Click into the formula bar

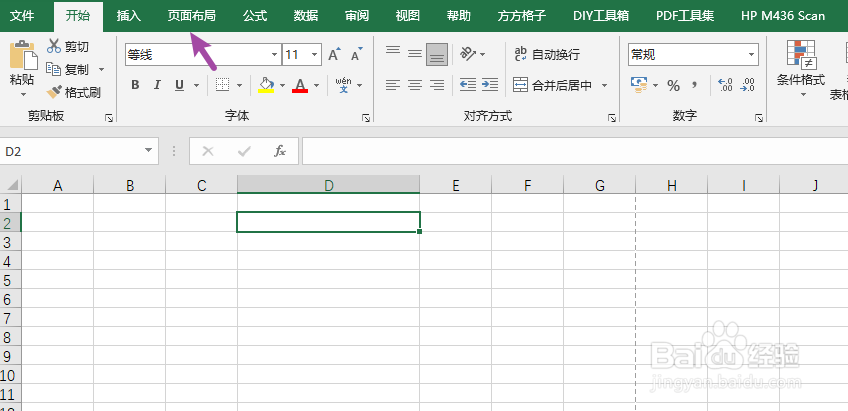(x=575, y=151)
